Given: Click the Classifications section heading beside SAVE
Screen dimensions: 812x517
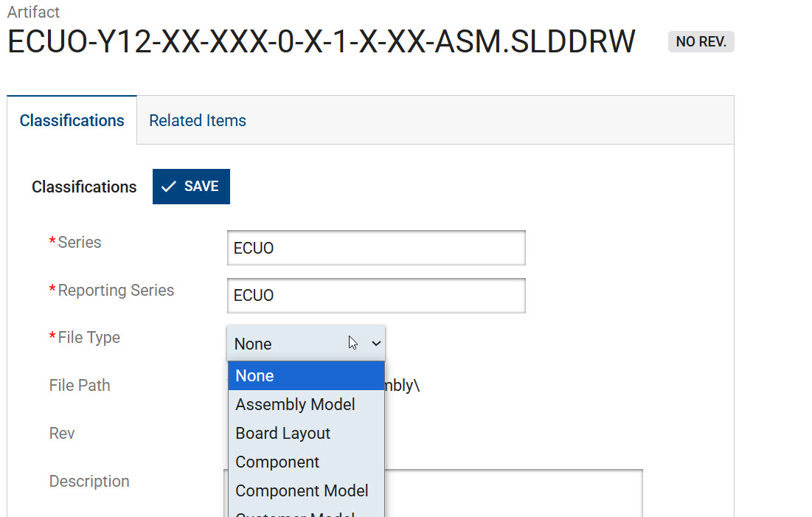Looking at the screenshot, I should [84, 187].
